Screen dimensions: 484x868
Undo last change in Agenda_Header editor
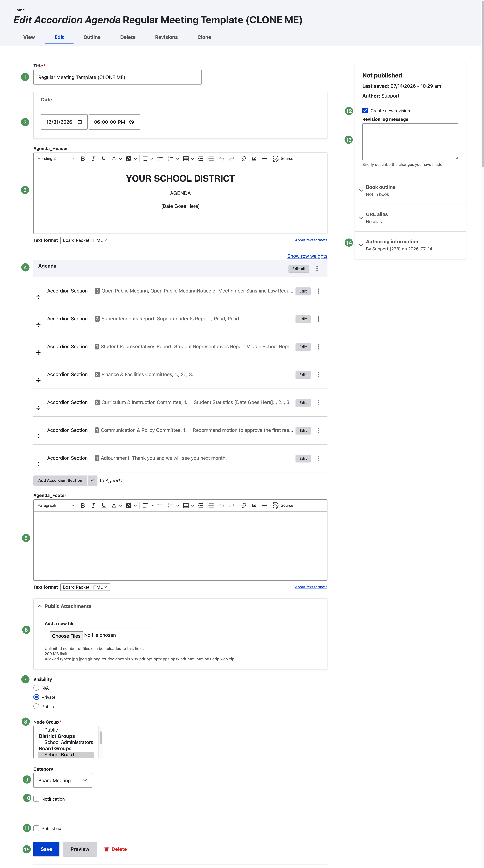tap(221, 159)
